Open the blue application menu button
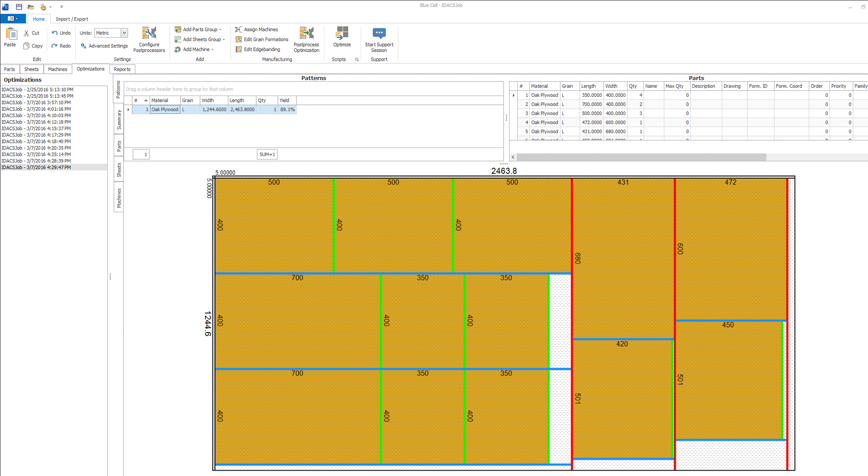This screenshot has height=476, width=868. tap(13, 19)
